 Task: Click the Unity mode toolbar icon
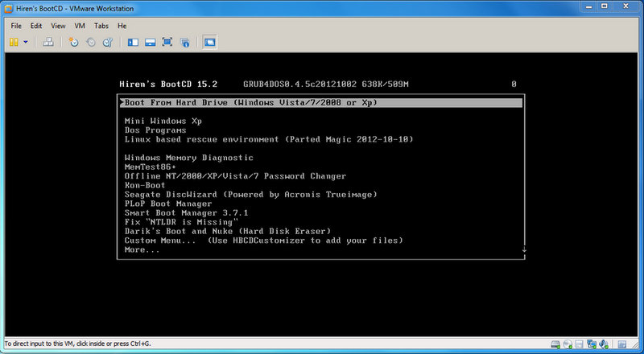[x=185, y=42]
